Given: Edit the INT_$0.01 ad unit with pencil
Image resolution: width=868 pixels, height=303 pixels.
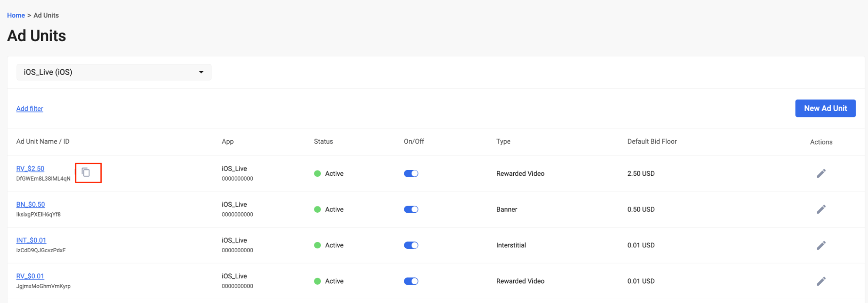Looking at the screenshot, I should pos(821,245).
